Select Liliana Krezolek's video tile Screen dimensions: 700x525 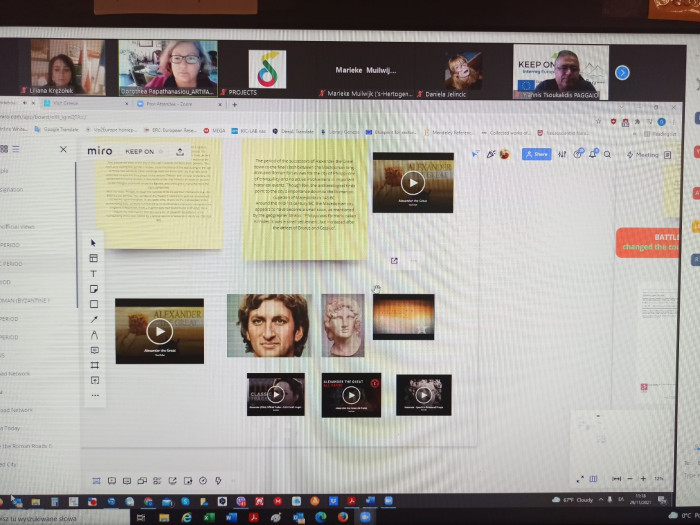tap(68, 67)
